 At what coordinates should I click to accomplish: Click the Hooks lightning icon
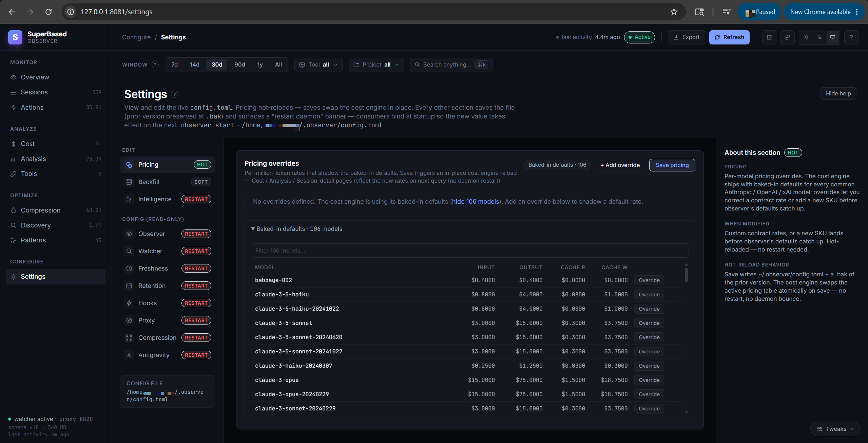tap(129, 303)
